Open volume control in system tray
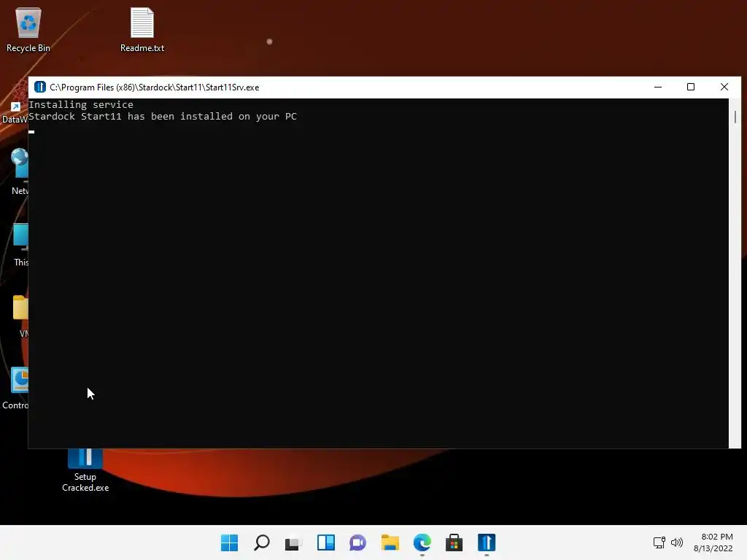Viewport: 747px width, 560px height. tap(676, 542)
